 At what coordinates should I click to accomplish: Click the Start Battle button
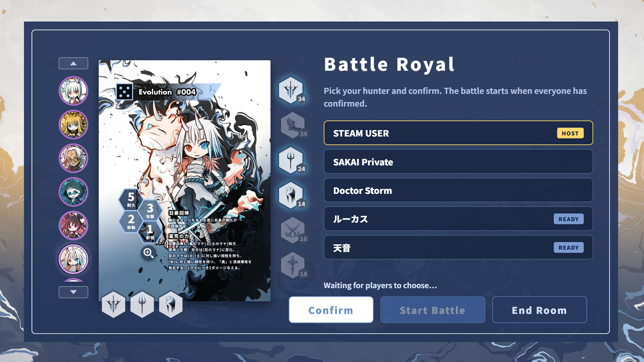coord(433,310)
